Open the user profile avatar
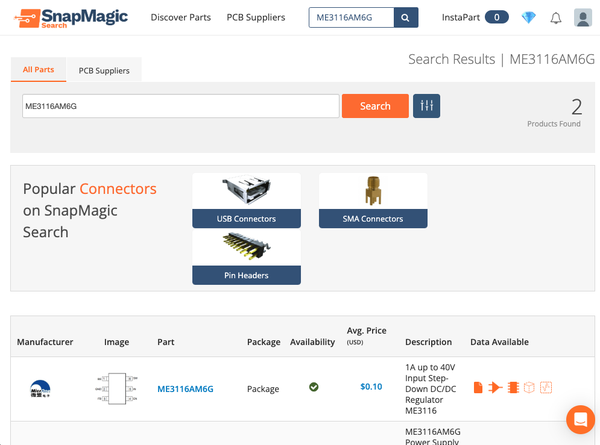This screenshot has width=600, height=445. (583, 18)
